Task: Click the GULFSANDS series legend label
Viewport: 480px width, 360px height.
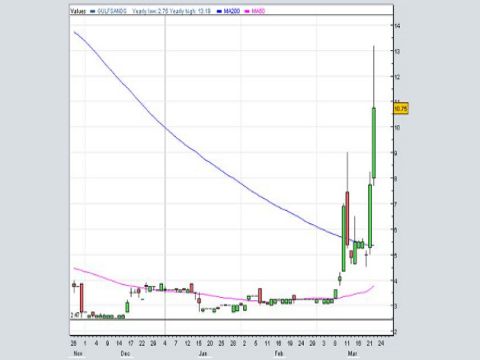Action: pos(112,11)
